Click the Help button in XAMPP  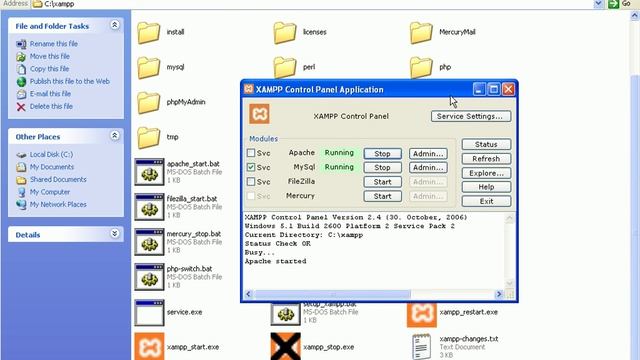tap(486, 187)
